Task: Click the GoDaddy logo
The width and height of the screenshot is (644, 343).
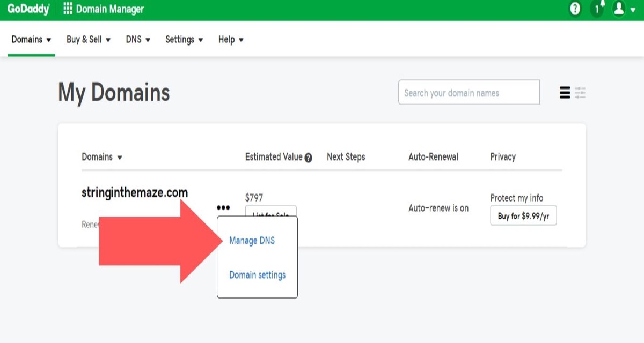Action: [28, 9]
